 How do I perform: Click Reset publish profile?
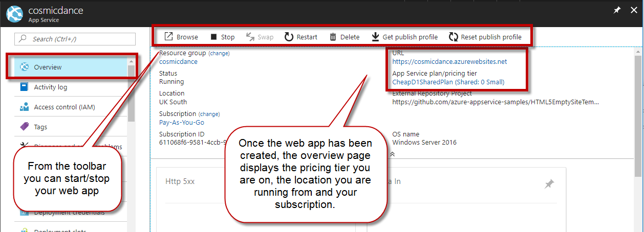pyautogui.click(x=485, y=37)
